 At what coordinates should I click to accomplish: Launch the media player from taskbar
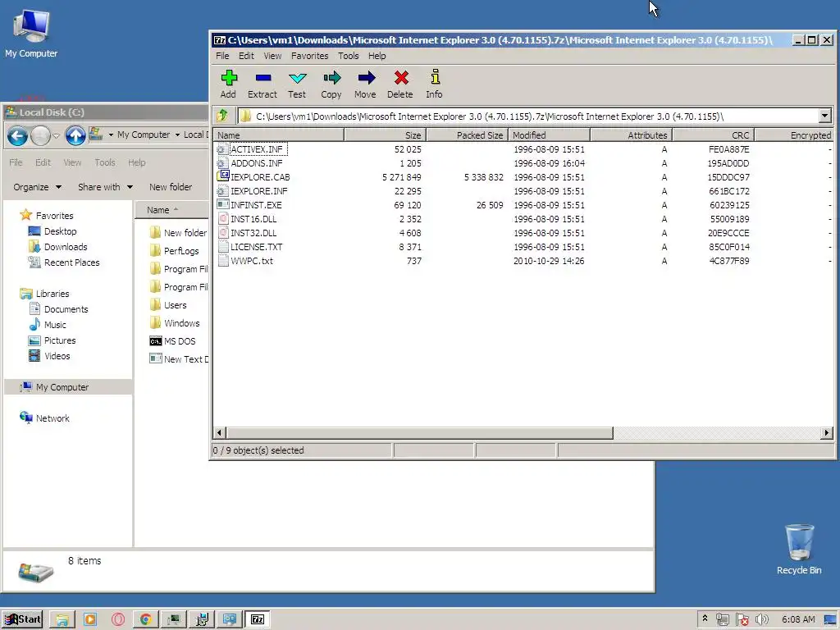[89, 619]
